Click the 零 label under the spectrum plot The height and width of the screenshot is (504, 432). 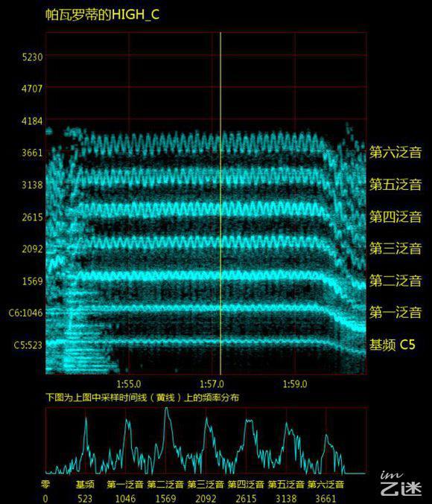coord(45,485)
